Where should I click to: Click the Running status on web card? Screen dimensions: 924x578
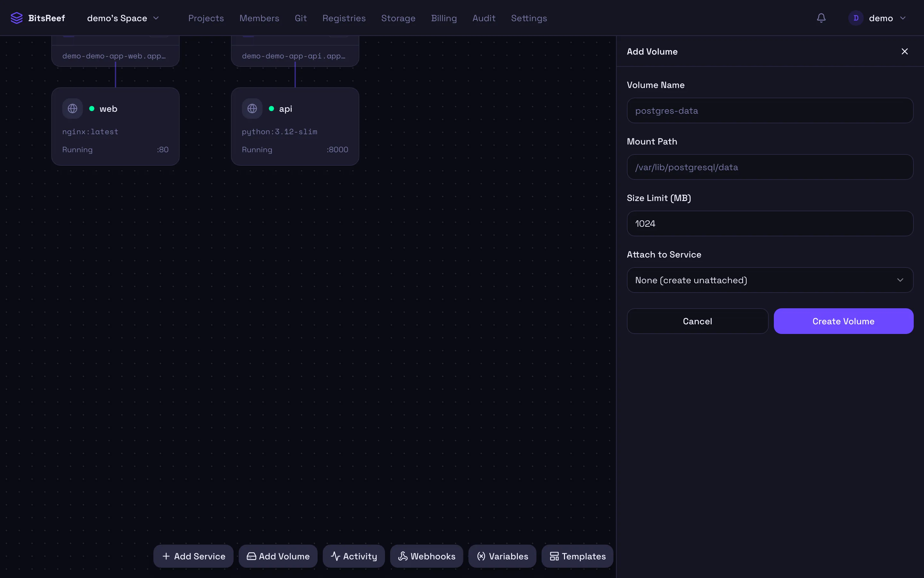78,150
